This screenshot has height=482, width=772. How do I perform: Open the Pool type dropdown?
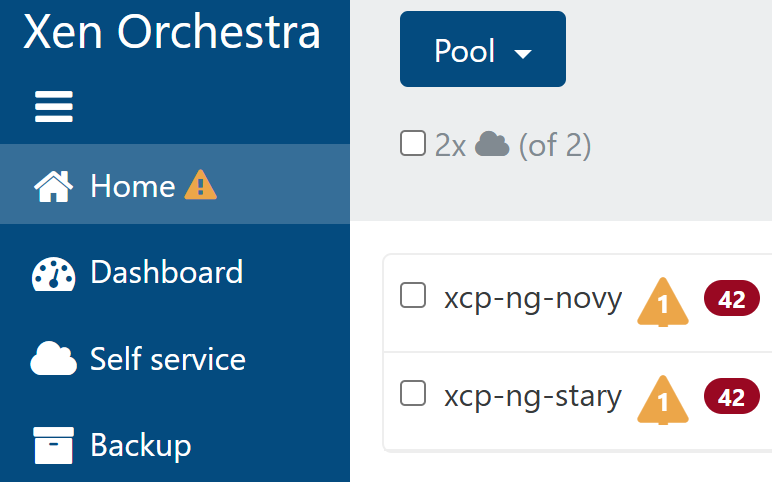(482, 50)
